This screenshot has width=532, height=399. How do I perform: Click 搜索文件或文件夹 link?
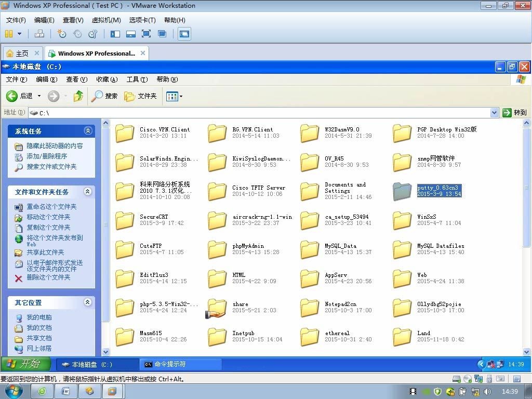coord(51,167)
